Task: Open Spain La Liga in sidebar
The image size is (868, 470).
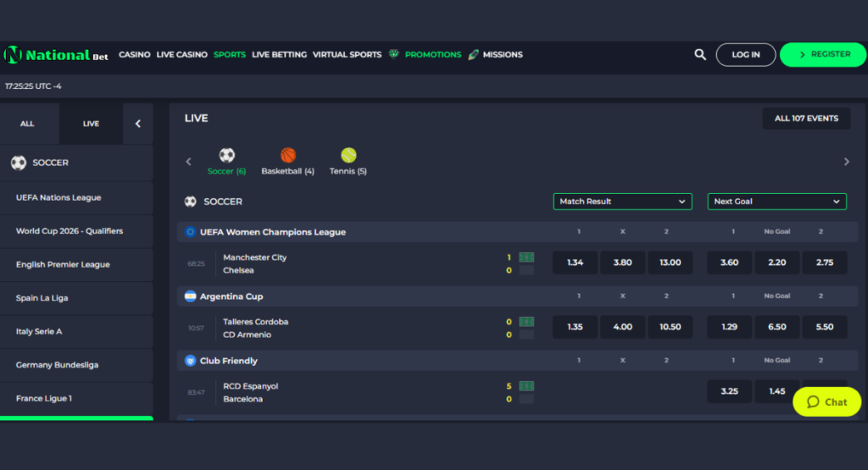Action: (x=76, y=297)
